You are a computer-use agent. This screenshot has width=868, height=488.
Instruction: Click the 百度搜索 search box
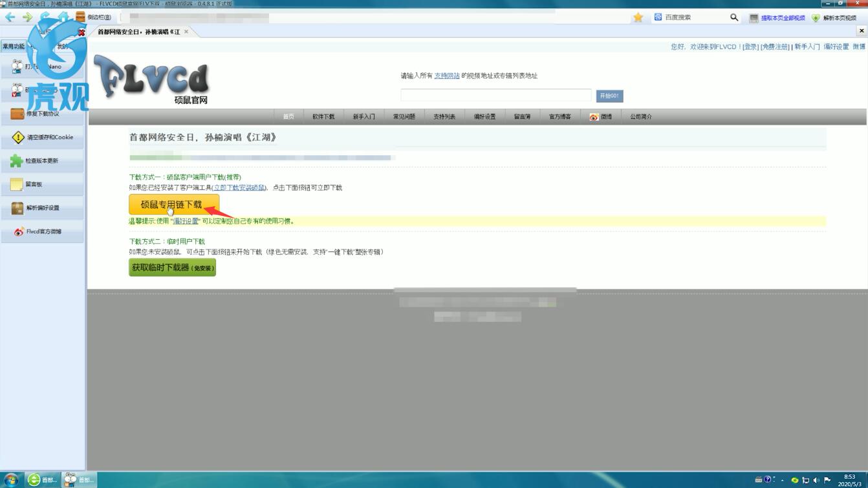point(689,17)
